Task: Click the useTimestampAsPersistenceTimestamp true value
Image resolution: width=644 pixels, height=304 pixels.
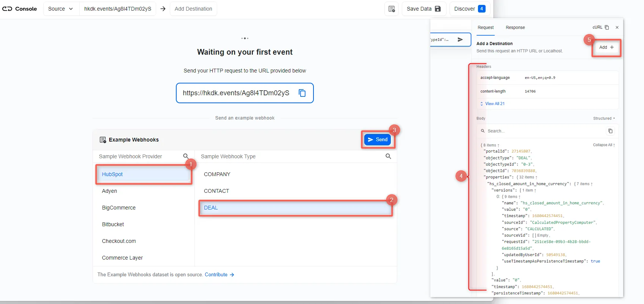Action: [x=595, y=261]
